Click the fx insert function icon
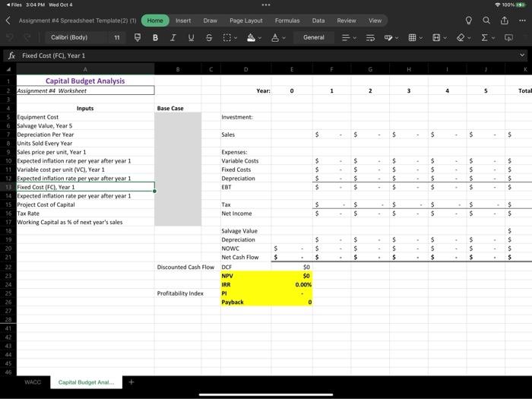The image size is (532, 399). click(11, 55)
